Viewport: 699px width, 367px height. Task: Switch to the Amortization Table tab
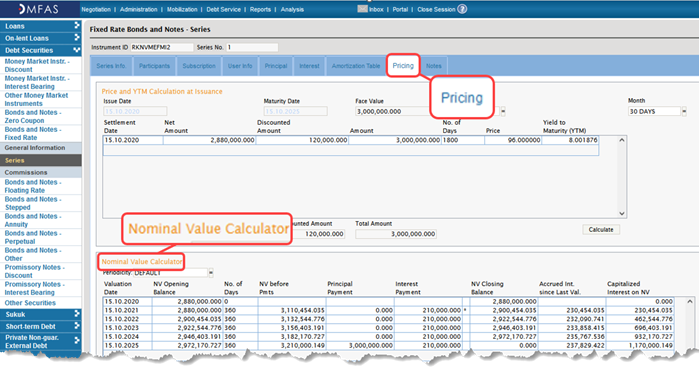click(356, 66)
